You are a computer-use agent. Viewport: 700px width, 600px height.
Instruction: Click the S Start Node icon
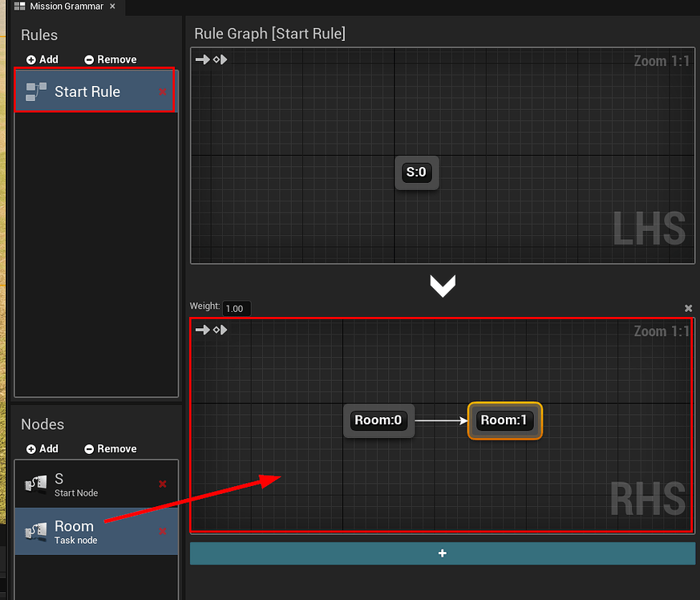[x=35, y=484]
